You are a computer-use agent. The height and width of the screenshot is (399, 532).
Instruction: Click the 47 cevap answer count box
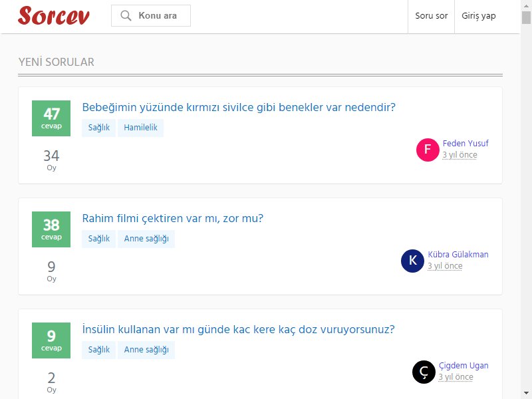coord(51,118)
